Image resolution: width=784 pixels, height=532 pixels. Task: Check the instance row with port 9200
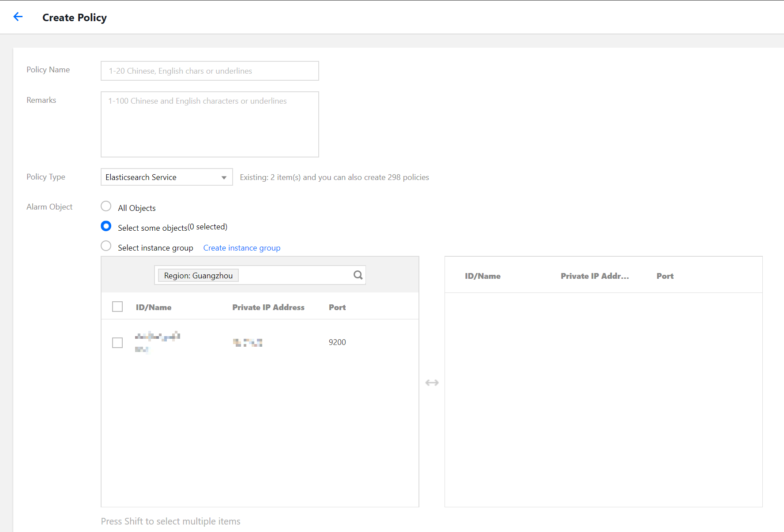(117, 343)
